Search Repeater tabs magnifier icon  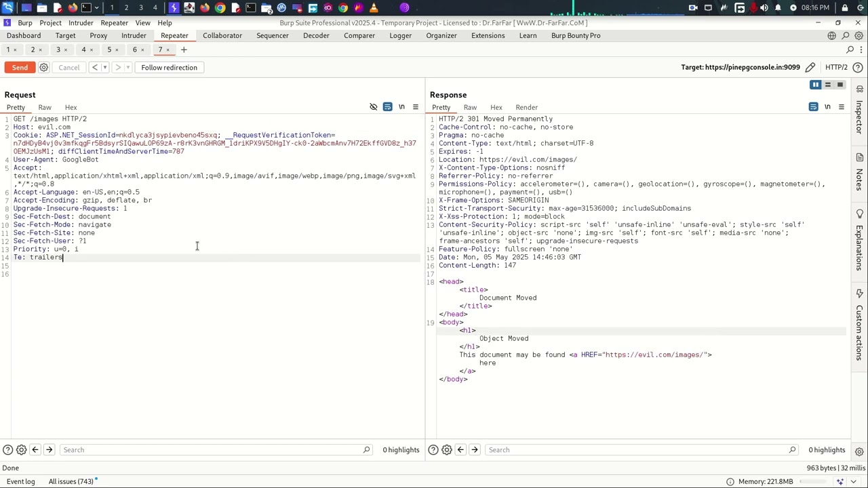(x=850, y=49)
